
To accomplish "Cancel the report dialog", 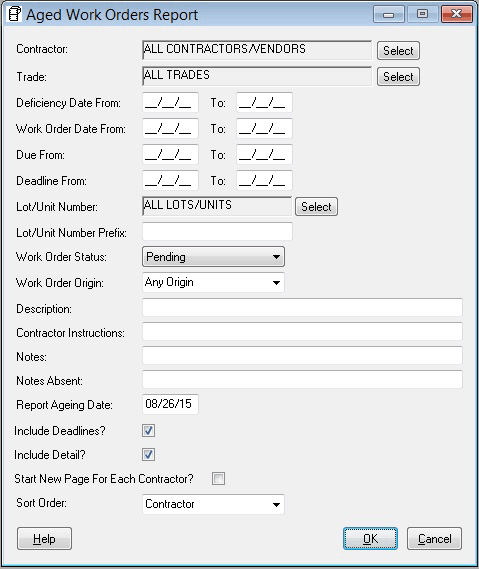I will [x=434, y=539].
